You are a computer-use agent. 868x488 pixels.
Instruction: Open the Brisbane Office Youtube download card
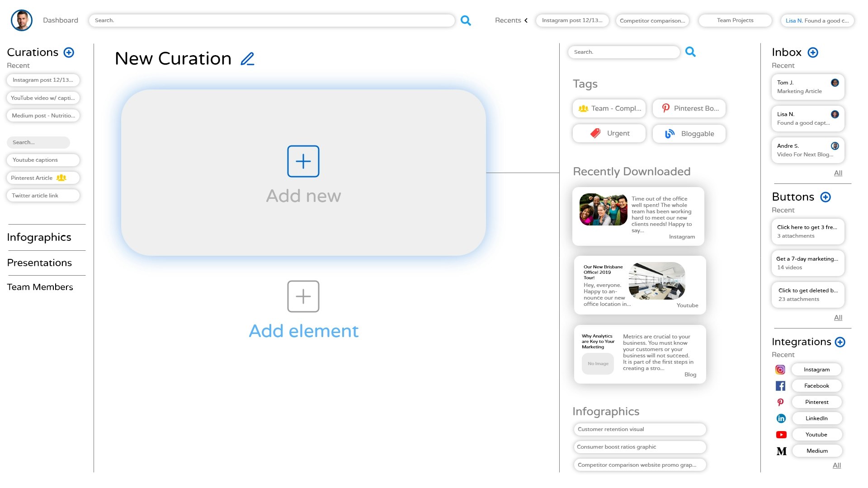pyautogui.click(x=640, y=285)
